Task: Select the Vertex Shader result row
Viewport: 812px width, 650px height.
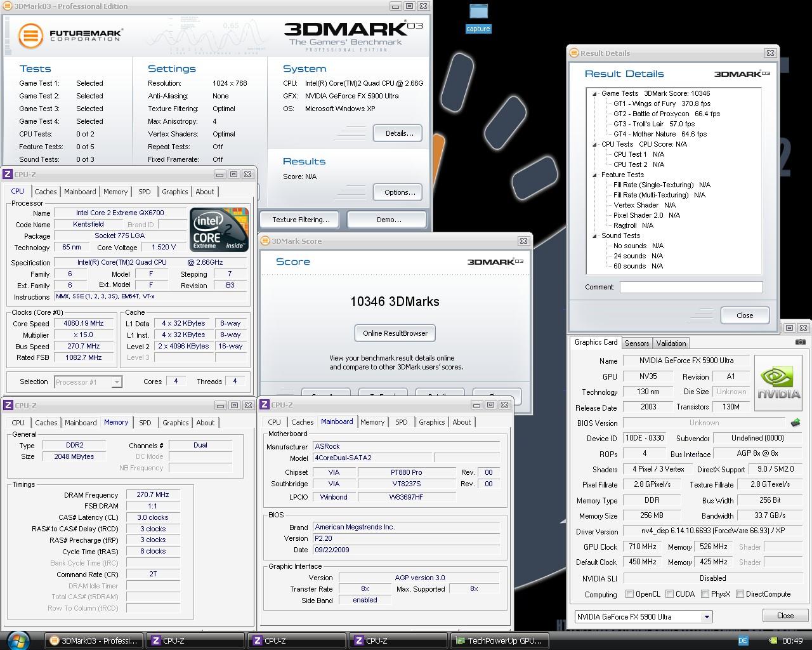Action: point(645,205)
